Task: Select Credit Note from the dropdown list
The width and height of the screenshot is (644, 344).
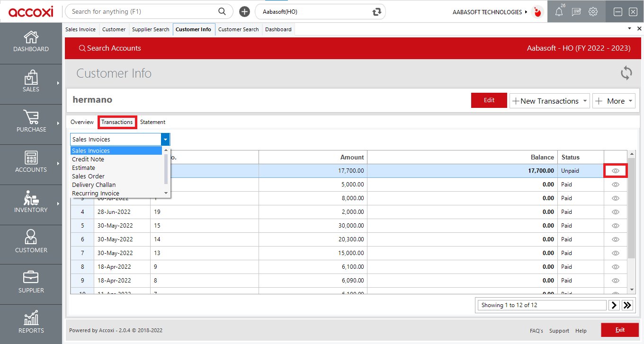Action: [x=116, y=159]
